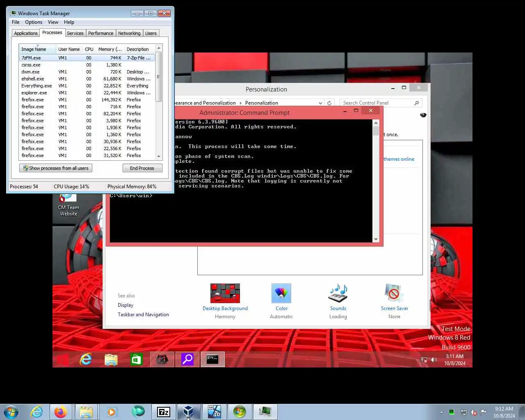Open purple Search icon in VM taskbar
Screen dimensions: 525x420
187,359
